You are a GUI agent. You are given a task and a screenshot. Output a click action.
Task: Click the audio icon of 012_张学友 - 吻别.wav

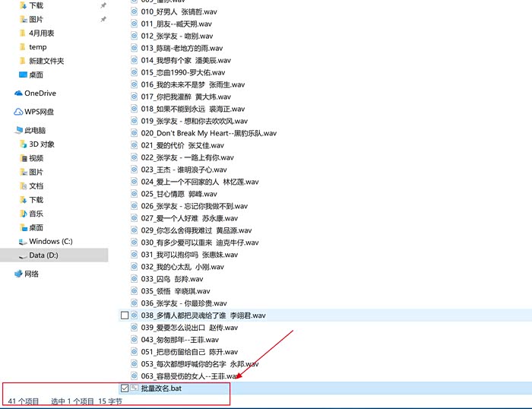coord(135,36)
